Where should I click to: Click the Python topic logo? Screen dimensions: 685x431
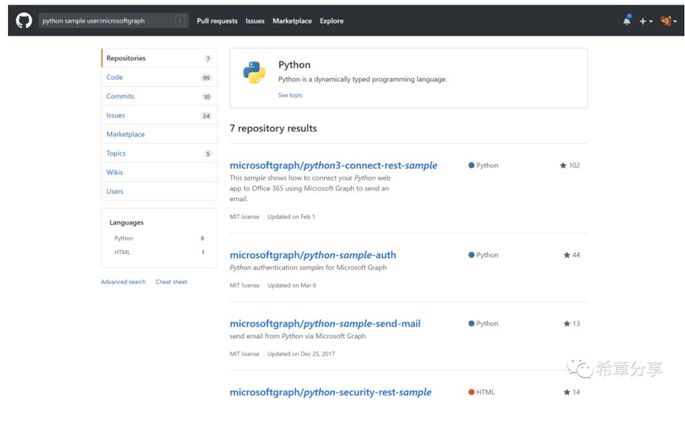tap(254, 72)
